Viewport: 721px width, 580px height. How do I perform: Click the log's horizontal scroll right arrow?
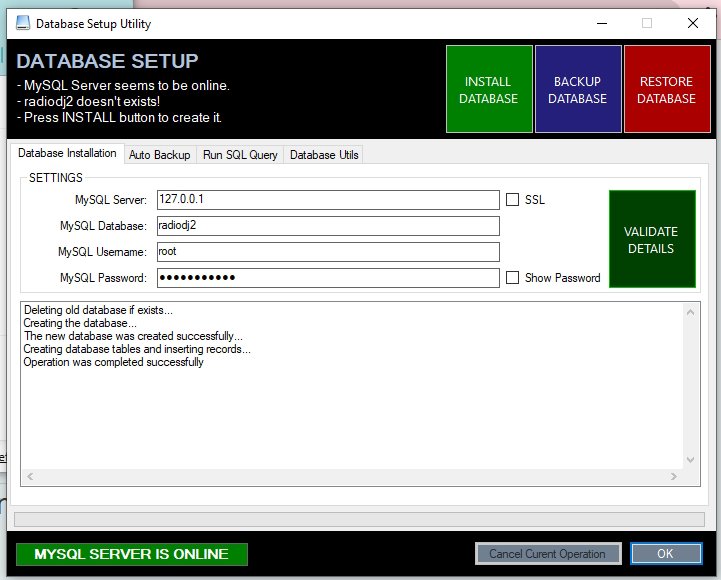674,477
